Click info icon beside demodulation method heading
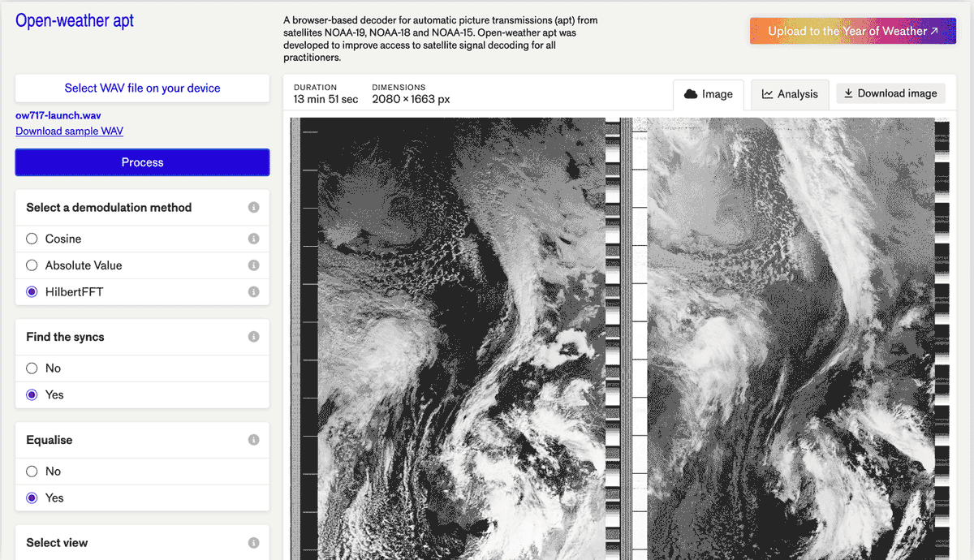This screenshot has height=560, width=974. [253, 208]
